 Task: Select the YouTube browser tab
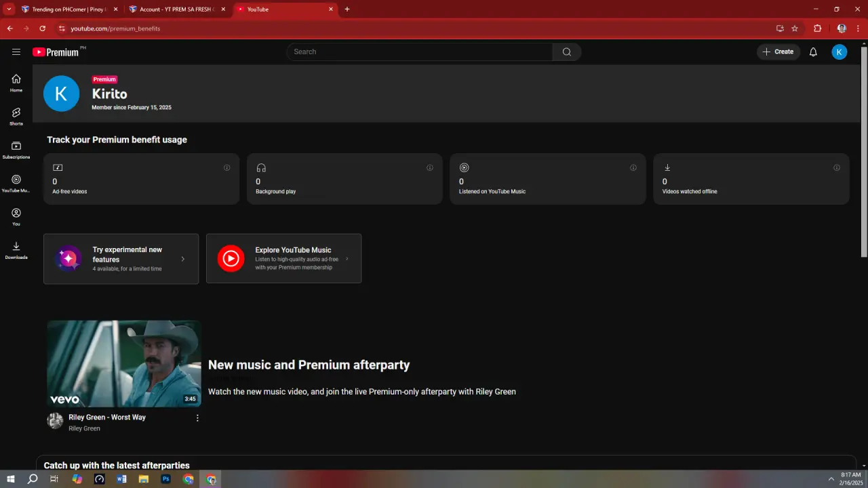point(285,9)
